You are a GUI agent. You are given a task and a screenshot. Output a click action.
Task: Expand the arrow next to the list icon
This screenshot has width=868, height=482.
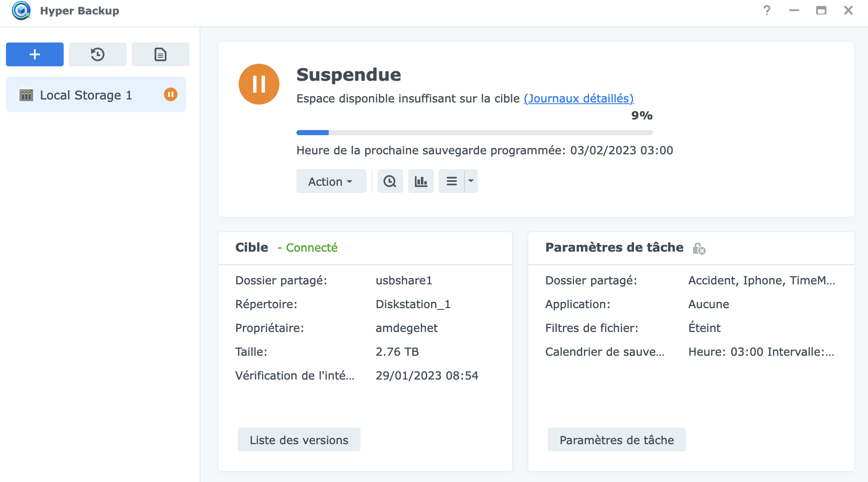pos(471,181)
